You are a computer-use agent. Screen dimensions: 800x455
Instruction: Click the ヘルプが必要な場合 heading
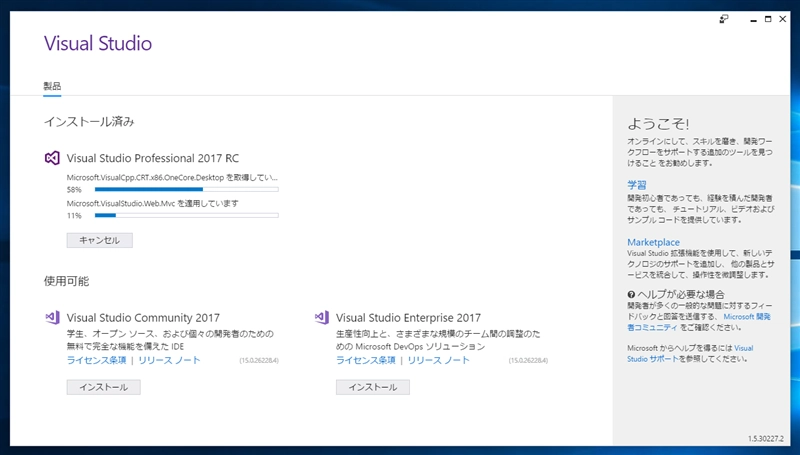(x=681, y=294)
